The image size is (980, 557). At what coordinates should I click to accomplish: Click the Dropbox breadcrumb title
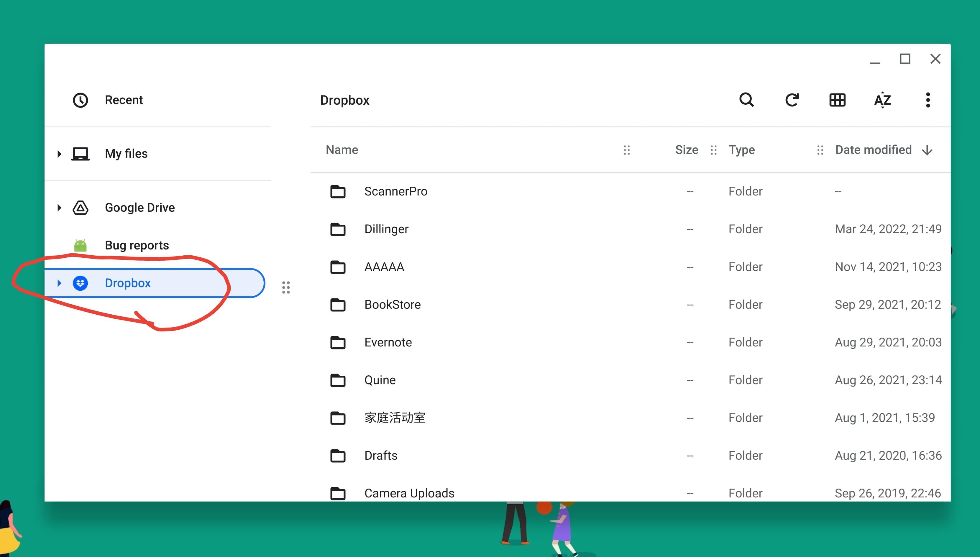click(x=345, y=100)
